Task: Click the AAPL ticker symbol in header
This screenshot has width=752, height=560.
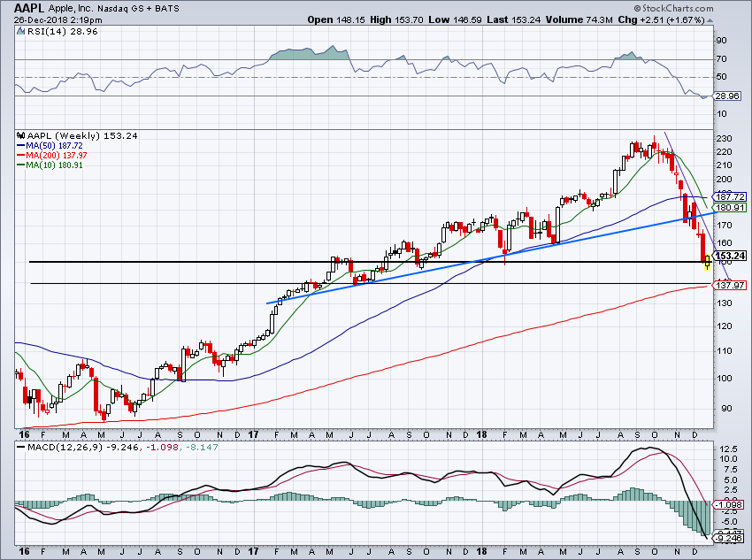Action: 30,8
